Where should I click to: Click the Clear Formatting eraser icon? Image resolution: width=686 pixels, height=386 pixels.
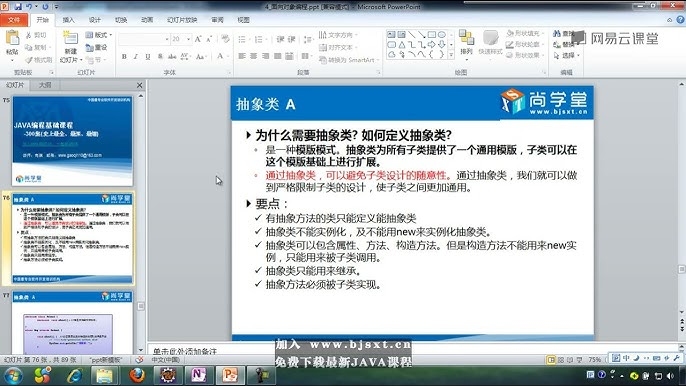tap(225, 39)
